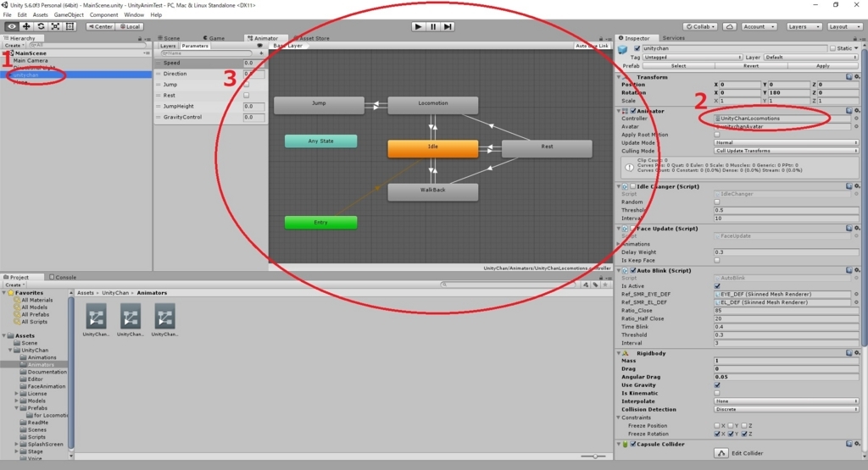Image resolution: width=868 pixels, height=470 pixels.
Task: Enable Apply Root Motion
Action: pos(717,135)
